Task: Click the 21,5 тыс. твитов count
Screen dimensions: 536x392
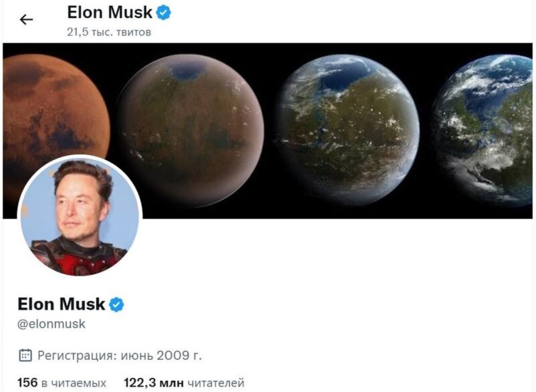Action: 109,32
